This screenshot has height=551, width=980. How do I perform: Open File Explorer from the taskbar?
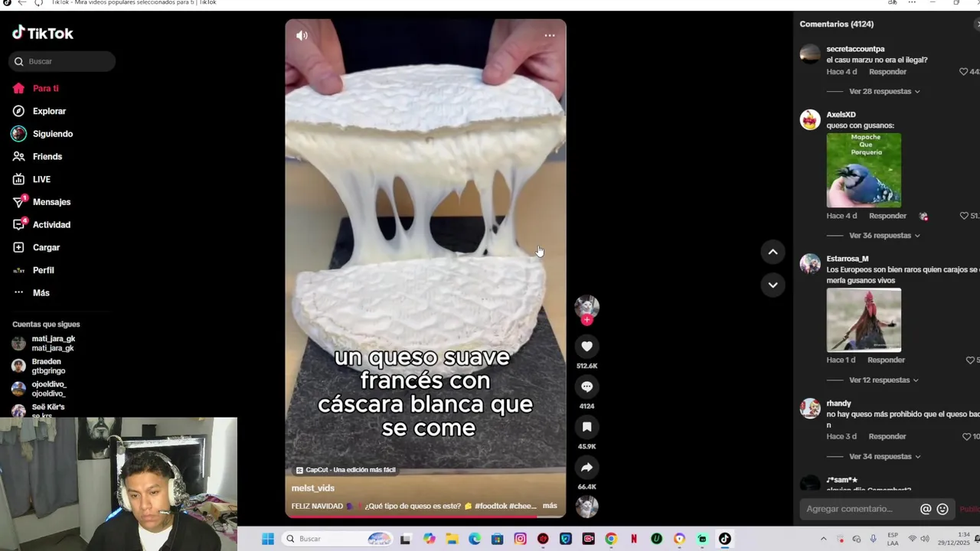click(452, 539)
